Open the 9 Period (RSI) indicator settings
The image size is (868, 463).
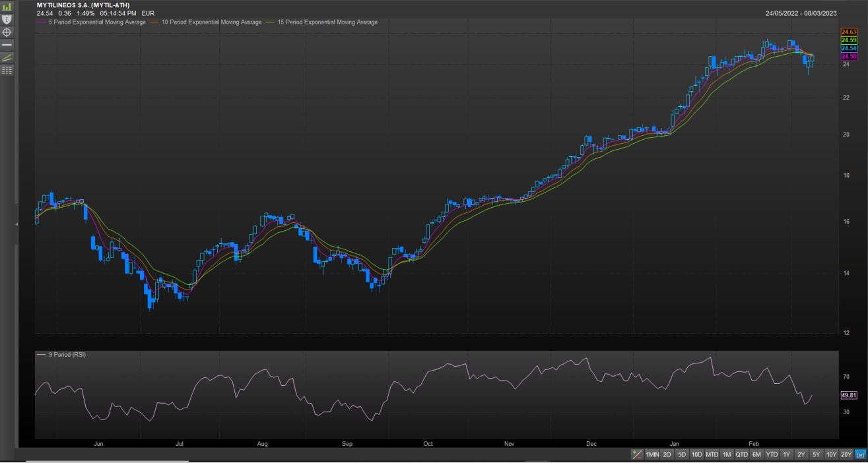(x=66, y=355)
